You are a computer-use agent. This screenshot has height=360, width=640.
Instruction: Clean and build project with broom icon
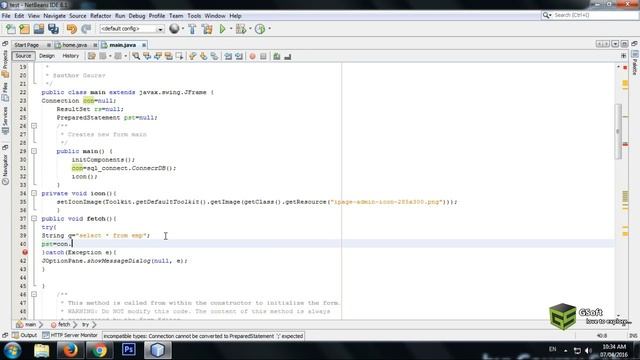click(x=207, y=29)
